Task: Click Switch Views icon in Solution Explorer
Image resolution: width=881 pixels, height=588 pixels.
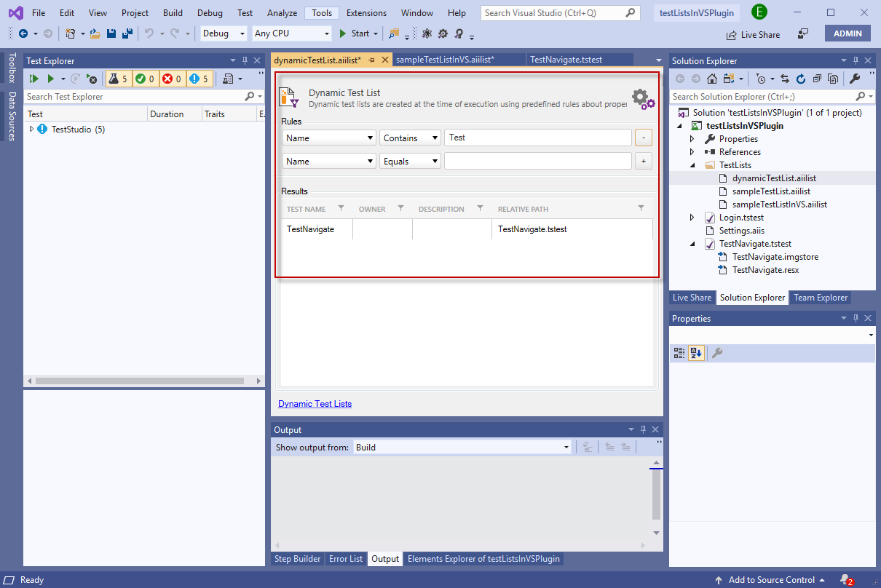Action: point(730,79)
